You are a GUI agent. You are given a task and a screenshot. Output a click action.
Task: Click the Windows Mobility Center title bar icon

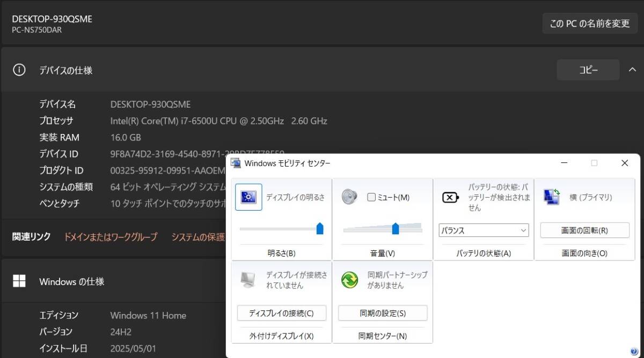[236, 163]
